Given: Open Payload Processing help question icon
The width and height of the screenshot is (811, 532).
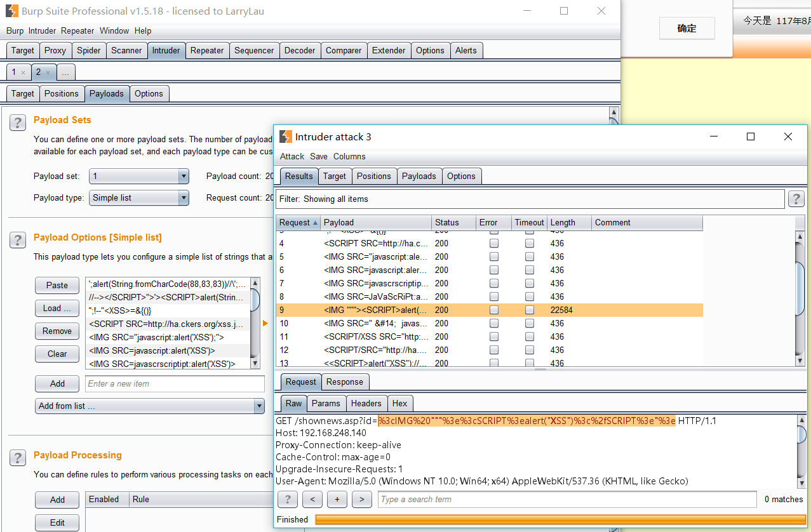Looking at the screenshot, I should 18,458.
